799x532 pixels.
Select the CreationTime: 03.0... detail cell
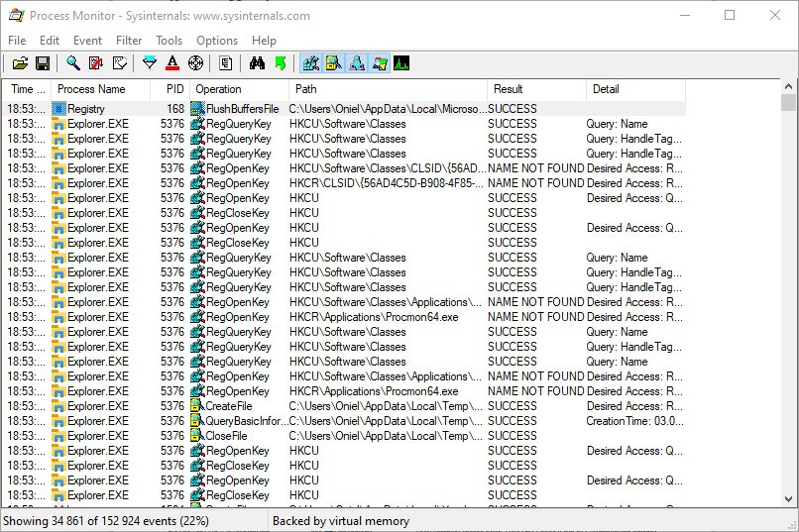point(634,421)
